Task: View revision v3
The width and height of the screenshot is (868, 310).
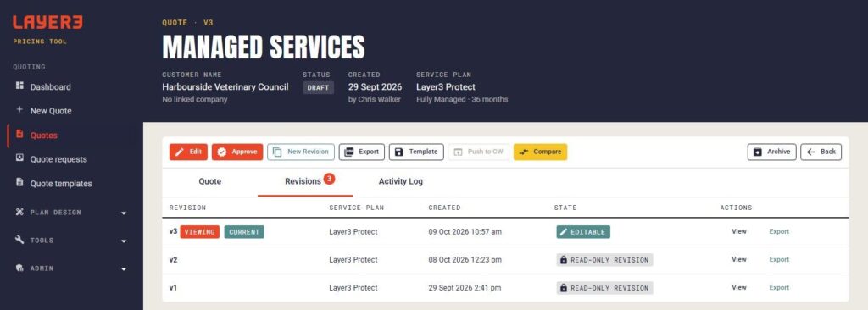Action: (x=739, y=231)
